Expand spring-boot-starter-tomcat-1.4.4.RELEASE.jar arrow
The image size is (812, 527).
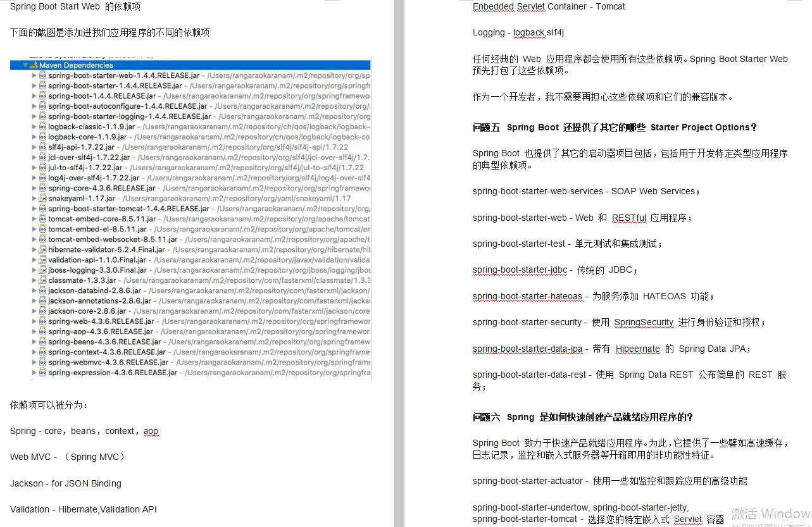pos(34,208)
